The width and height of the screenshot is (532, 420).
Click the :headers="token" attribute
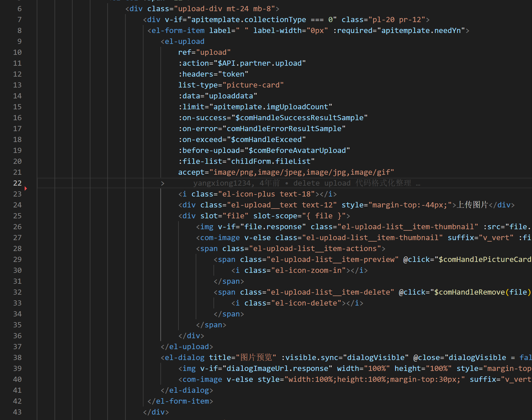tap(213, 74)
